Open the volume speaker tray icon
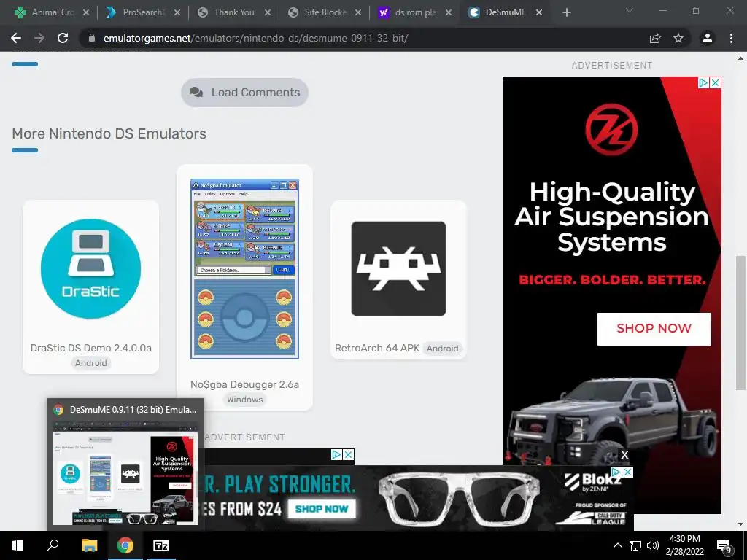Image resolution: width=747 pixels, height=560 pixels. [x=653, y=545]
